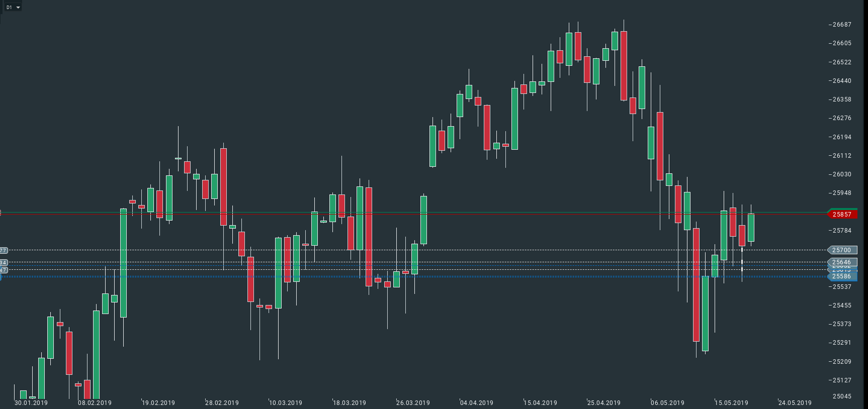The image size is (868, 409).
Task: Click the 08.02.2019 date label
Action: click(x=95, y=403)
